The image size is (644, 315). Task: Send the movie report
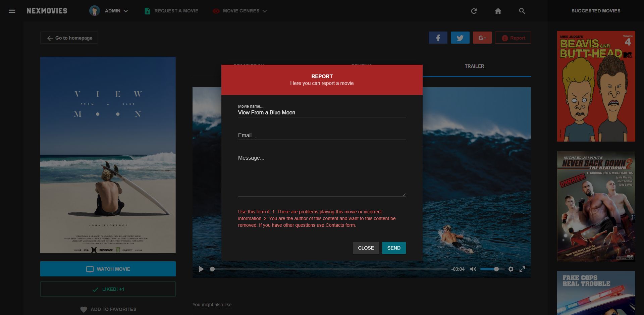(x=394, y=248)
